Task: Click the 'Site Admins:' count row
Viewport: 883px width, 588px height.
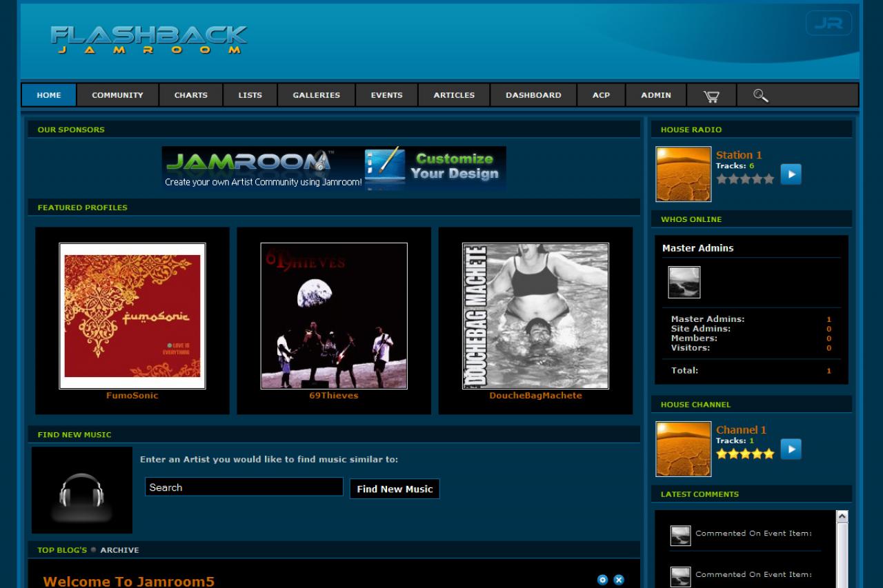Action: pos(751,329)
